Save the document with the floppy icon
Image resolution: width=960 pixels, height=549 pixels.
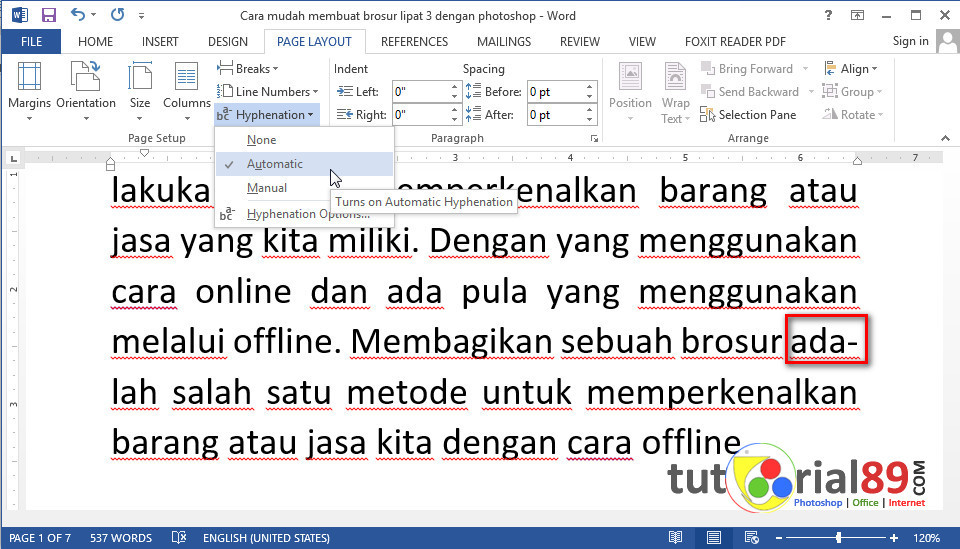(48, 15)
